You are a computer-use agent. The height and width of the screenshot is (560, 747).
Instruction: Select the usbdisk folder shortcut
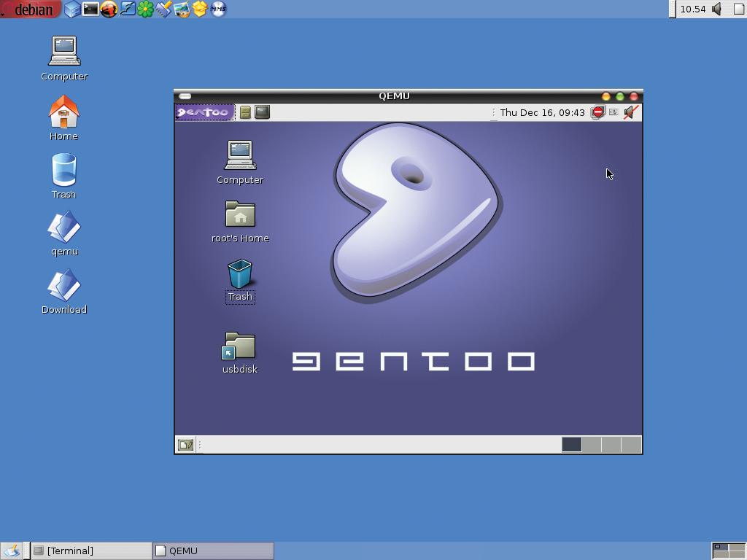click(x=239, y=353)
